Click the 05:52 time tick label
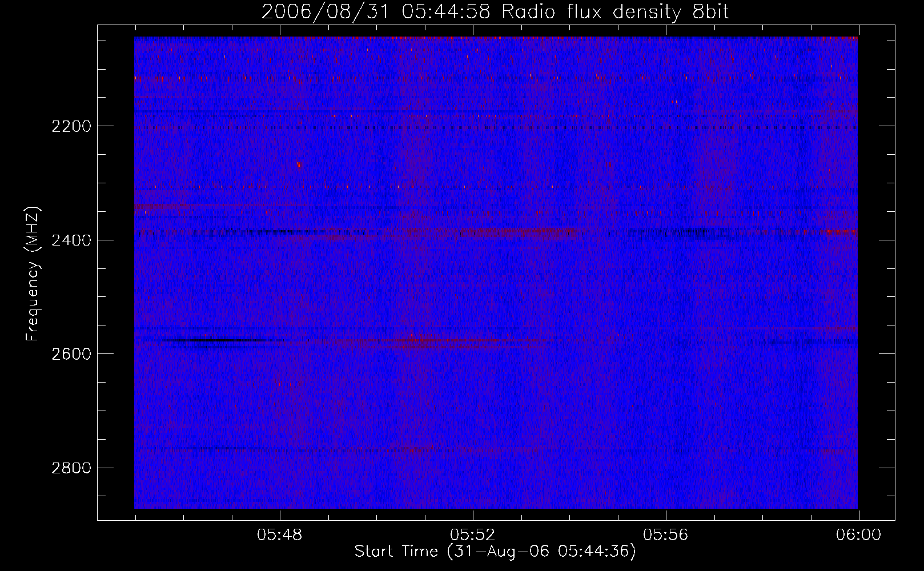Viewport: 924px width, 571px height. (472, 535)
